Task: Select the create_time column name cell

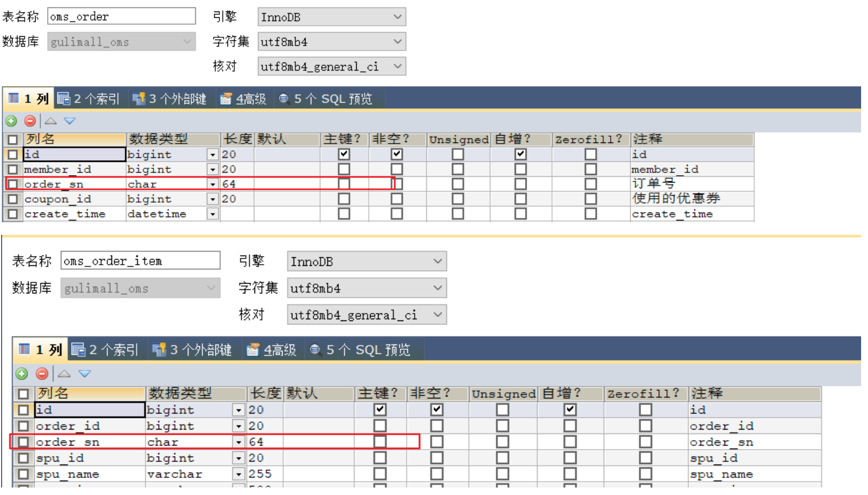Action: pyautogui.click(x=74, y=214)
